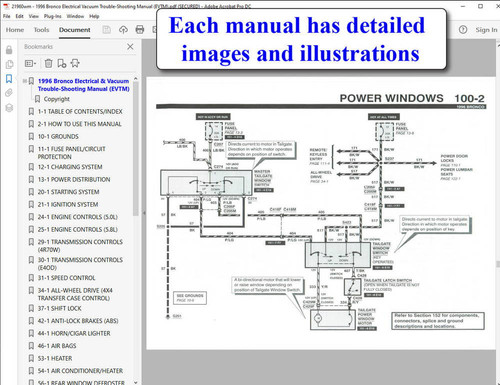Click the bookmarks scroll down arrow
This screenshot has height=385, width=500.
coord(136,382)
